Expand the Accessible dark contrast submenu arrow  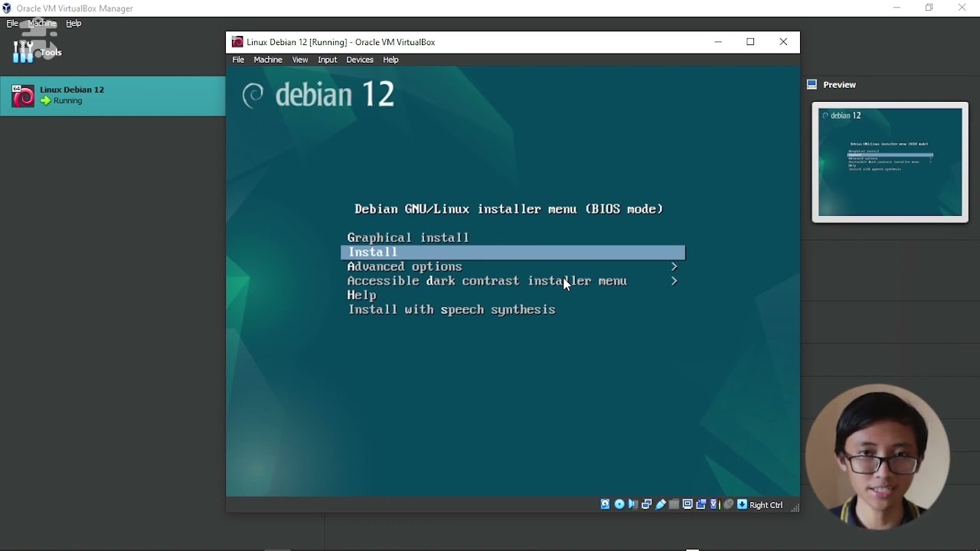tap(674, 281)
